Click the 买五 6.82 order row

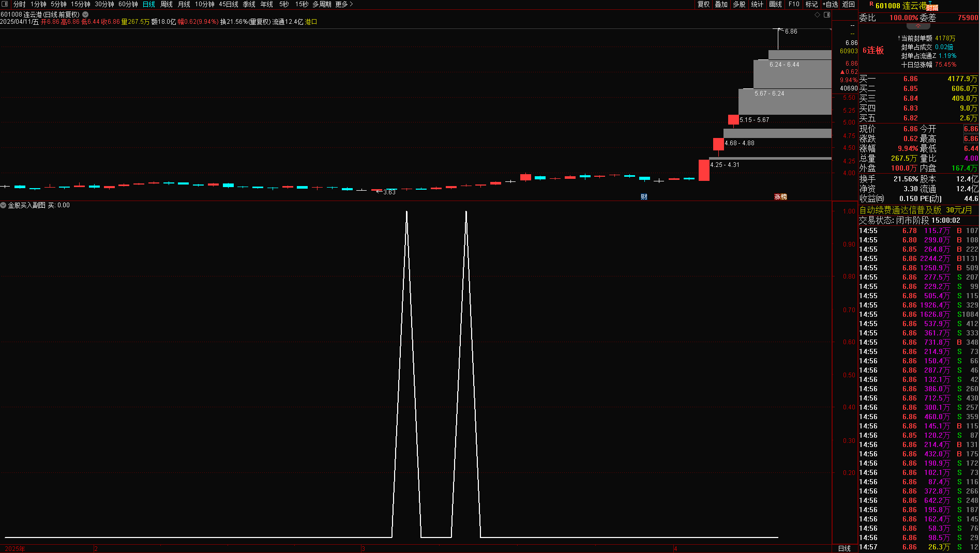[x=918, y=118]
